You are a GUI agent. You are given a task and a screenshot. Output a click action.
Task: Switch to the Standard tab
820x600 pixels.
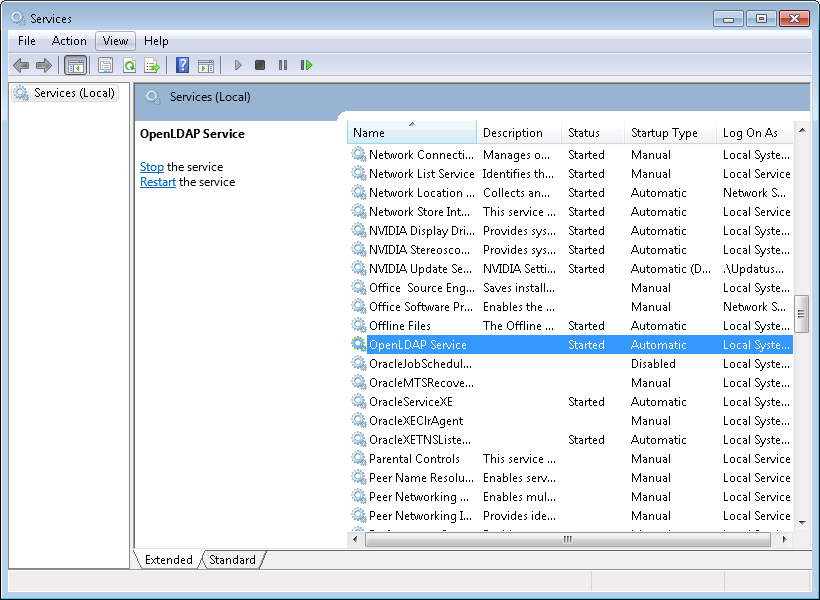pos(232,560)
